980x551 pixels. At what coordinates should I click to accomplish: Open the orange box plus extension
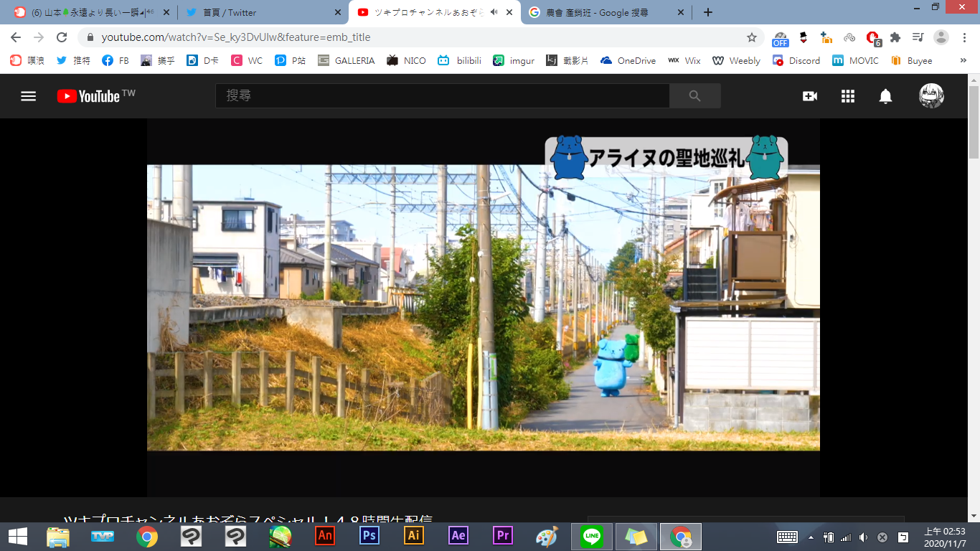(x=826, y=37)
